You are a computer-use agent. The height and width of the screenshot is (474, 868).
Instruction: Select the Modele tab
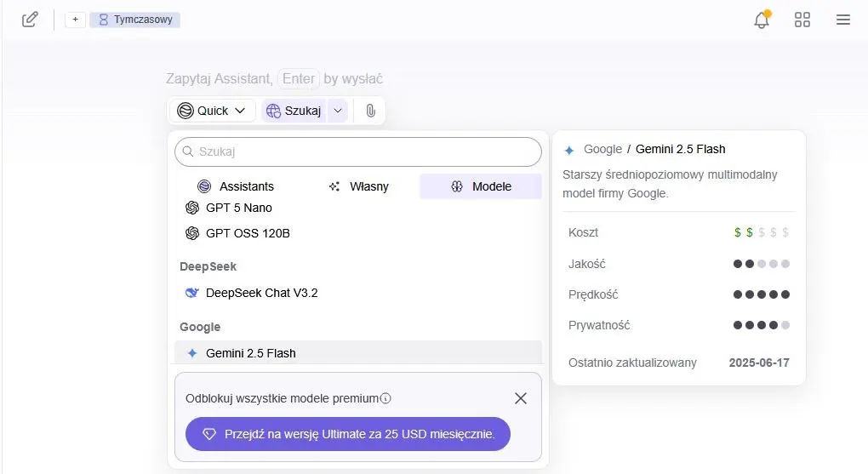(481, 186)
